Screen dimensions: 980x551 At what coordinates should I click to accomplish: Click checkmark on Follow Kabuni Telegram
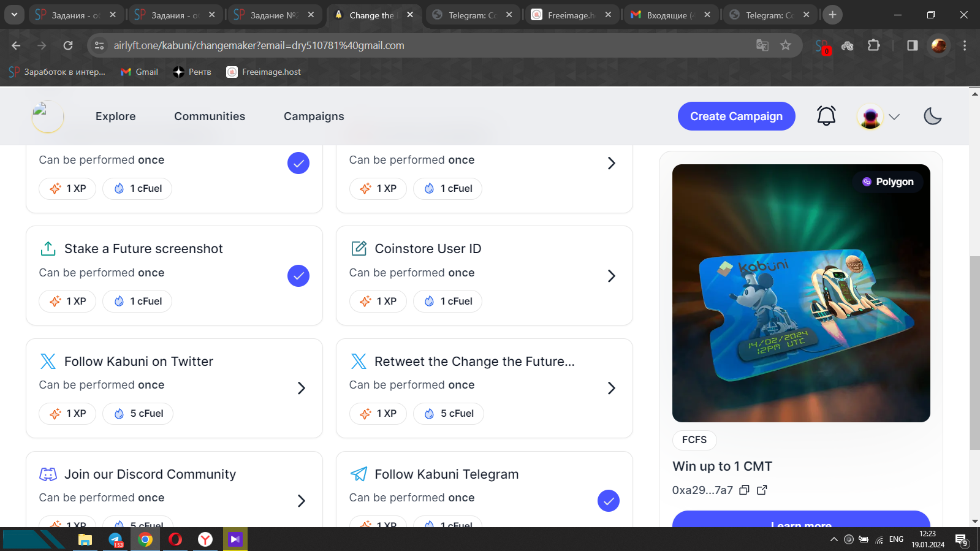click(609, 501)
